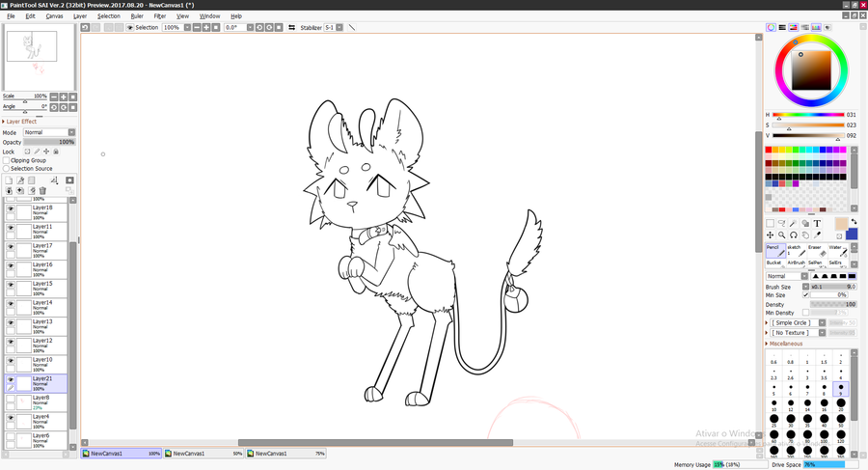Screen dimensions: 868x470
Task: Open the brush blending Normal dropdown
Action: coord(805,276)
